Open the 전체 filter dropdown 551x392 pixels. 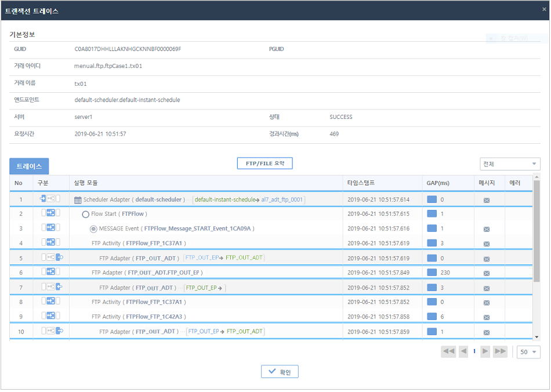tap(509, 164)
